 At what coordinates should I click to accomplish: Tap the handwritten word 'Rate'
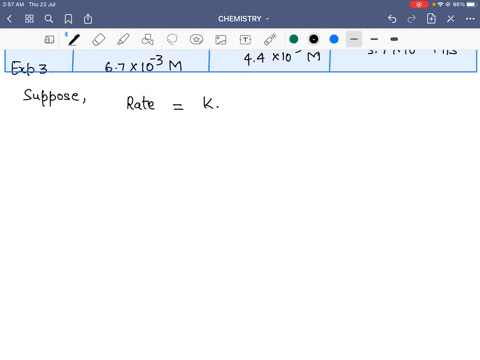click(140, 103)
